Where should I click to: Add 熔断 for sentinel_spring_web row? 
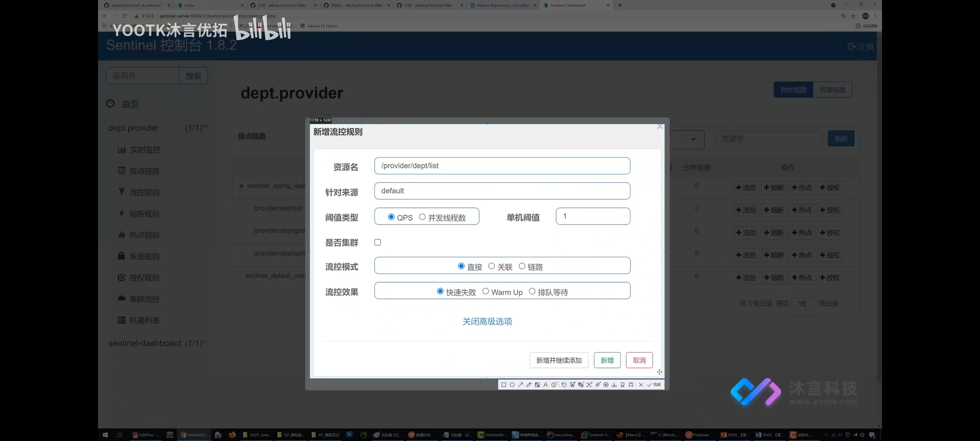[x=774, y=188]
